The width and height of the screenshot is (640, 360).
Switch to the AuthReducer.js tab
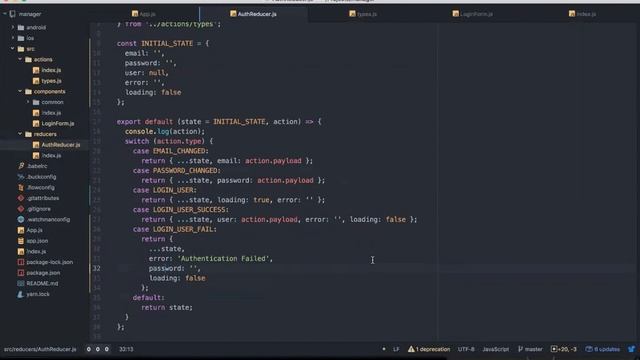pyautogui.click(x=253, y=14)
